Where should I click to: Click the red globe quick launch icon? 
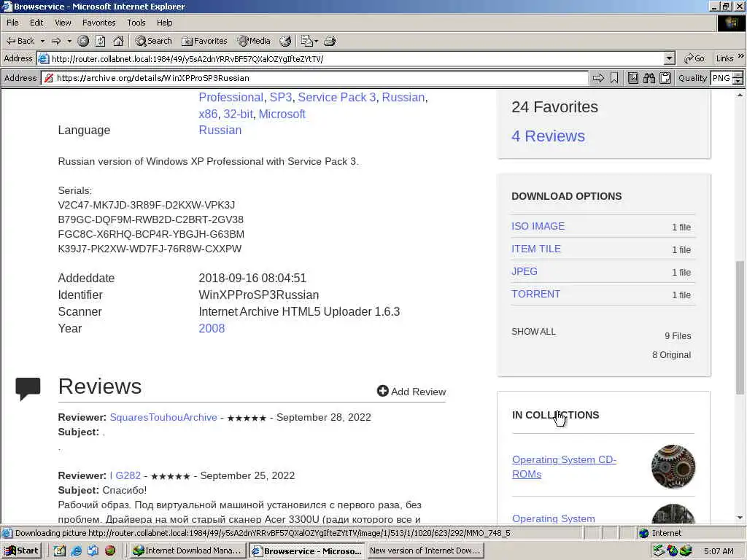(x=110, y=551)
